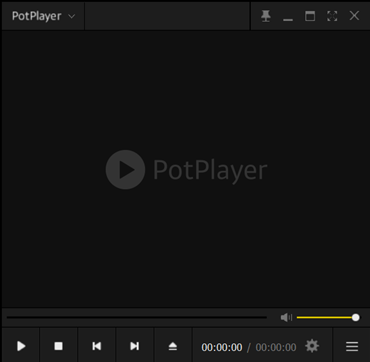Click the playback seek bar
Screen dimensions: 370x362
[x=137, y=317]
